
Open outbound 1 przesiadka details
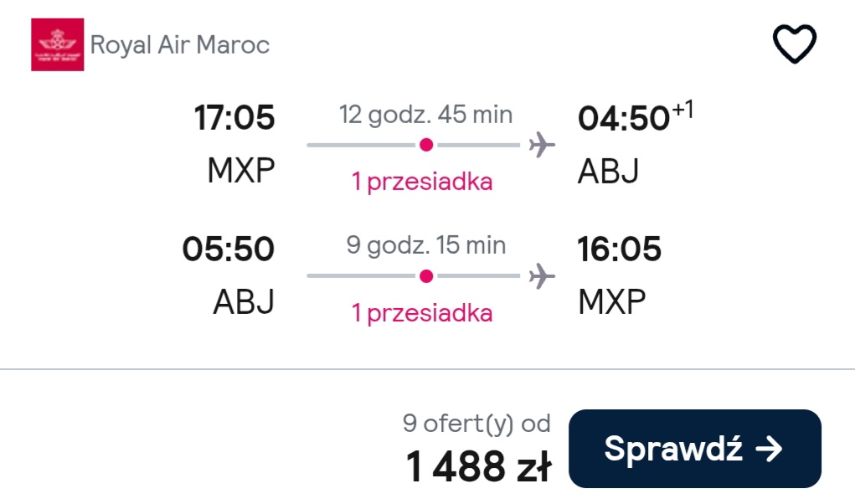point(422,182)
